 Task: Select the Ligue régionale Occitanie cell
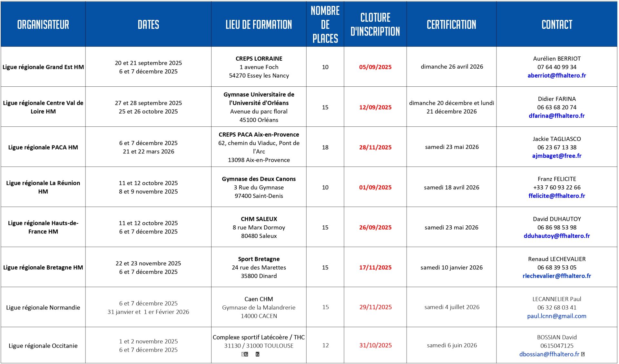coord(43,346)
